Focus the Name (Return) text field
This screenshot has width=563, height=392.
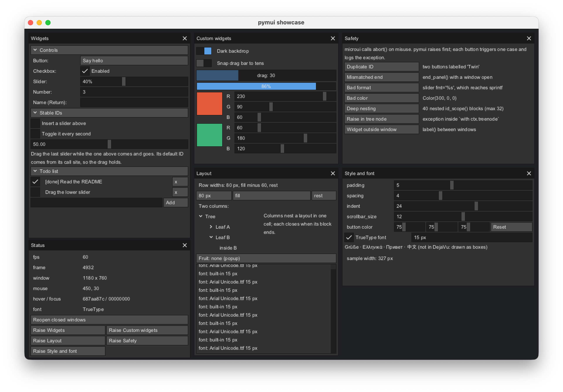pyautogui.click(x=134, y=103)
